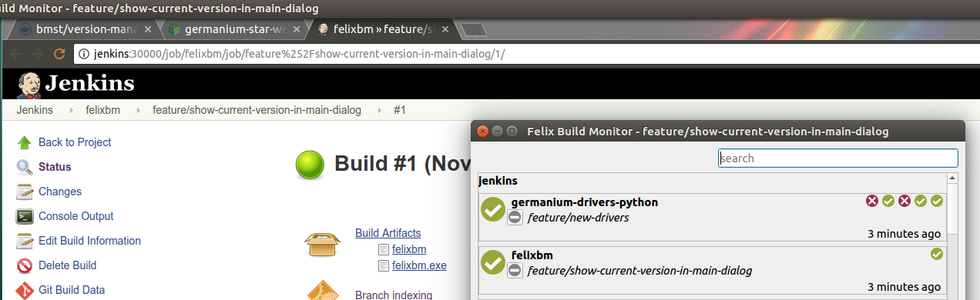Click third build icon, the second red failure
Image resolution: width=980 pixels, height=300 pixels.
(904, 201)
